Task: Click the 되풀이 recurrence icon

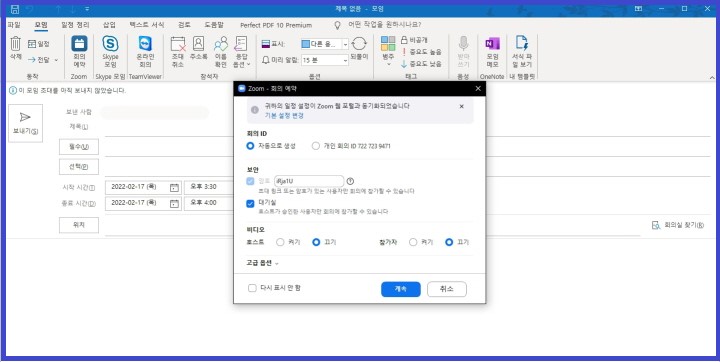Action: (x=359, y=48)
